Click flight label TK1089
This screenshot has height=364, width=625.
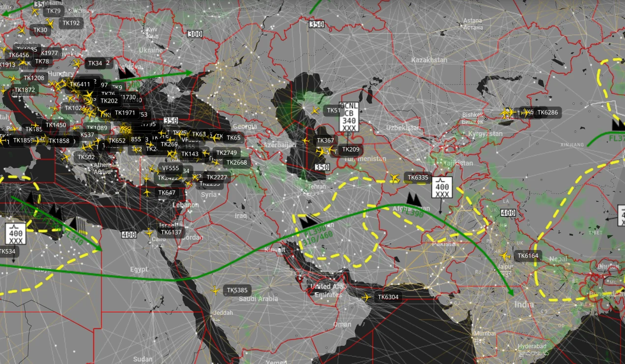click(x=97, y=128)
